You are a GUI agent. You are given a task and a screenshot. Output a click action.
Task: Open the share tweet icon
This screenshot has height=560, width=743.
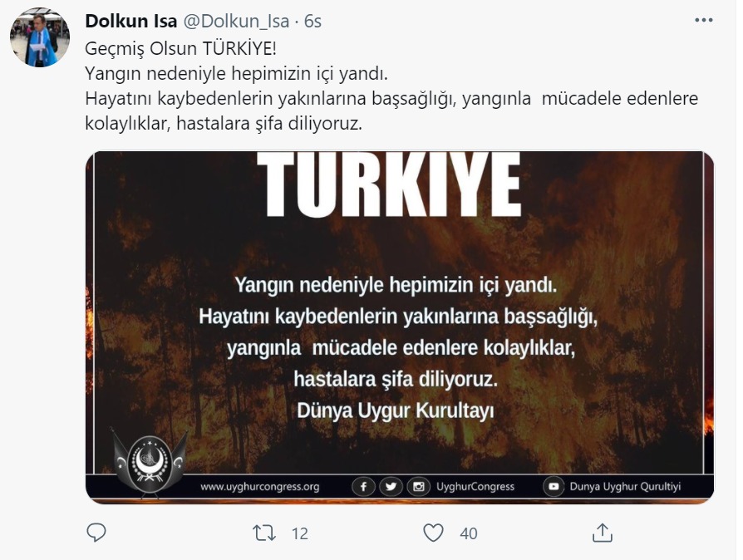(x=603, y=533)
